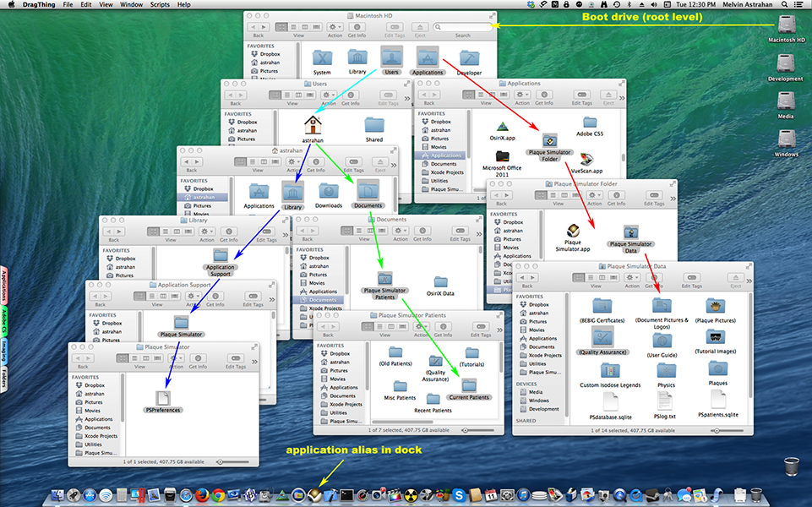Screen dimensions: 812x507
Task: Click Edit Tags in Plaque Simulator Data window
Action: click(691, 277)
